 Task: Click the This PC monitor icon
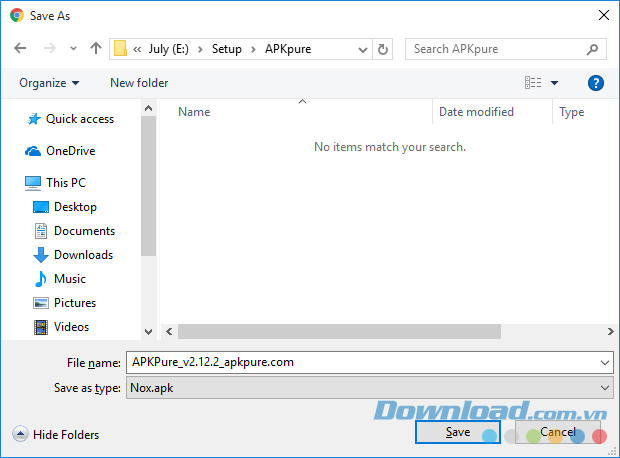tap(33, 184)
